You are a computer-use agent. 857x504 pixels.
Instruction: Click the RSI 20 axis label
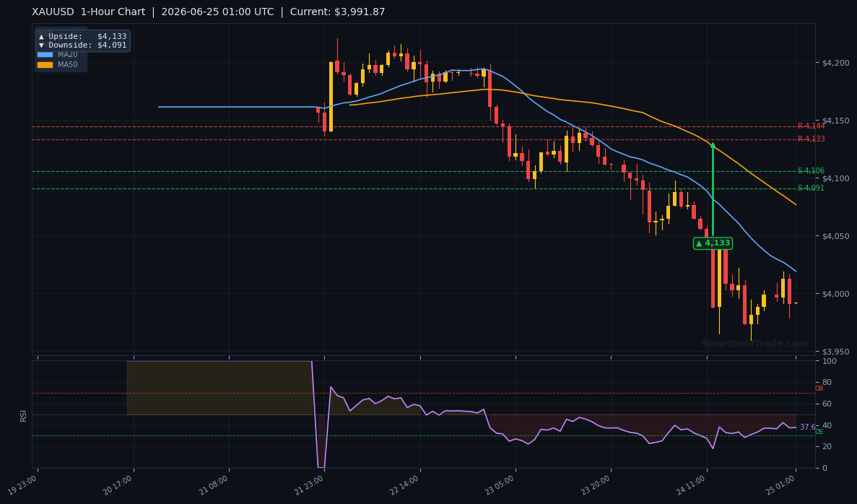[827, 447]
